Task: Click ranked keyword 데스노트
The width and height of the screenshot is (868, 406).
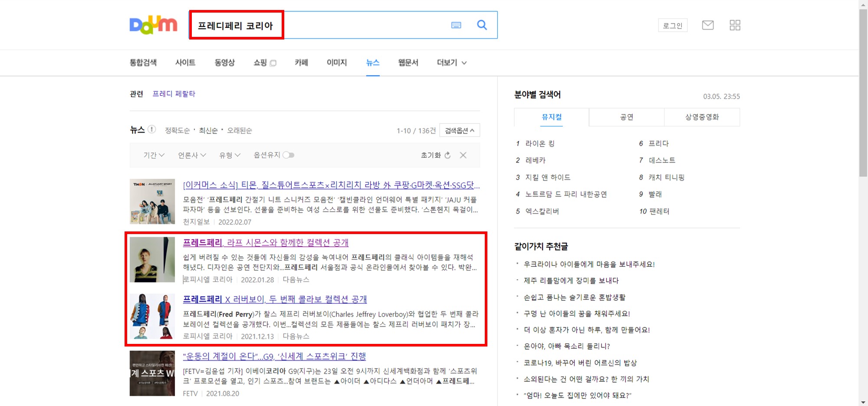Action: click(662, 161)
